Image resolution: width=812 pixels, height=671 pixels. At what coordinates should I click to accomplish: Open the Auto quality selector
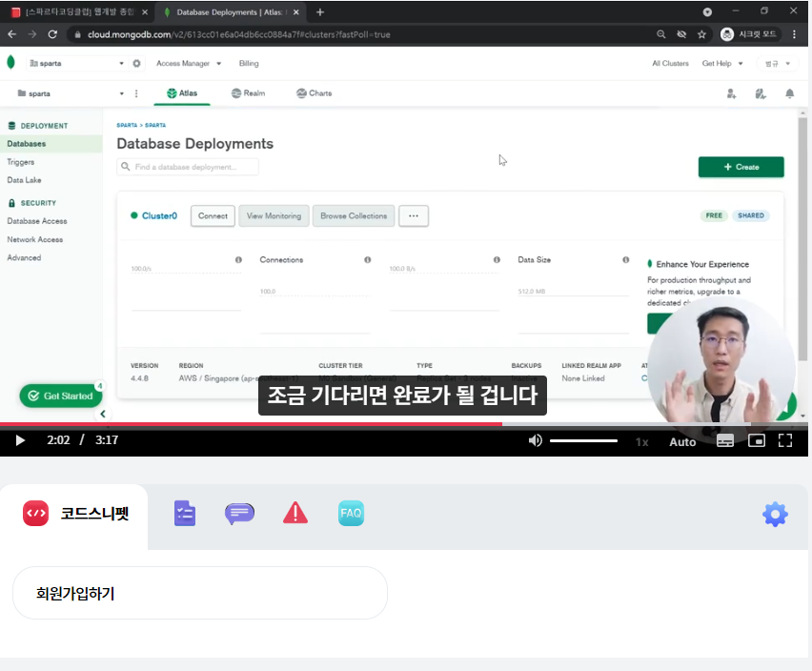tap(682, 441)
